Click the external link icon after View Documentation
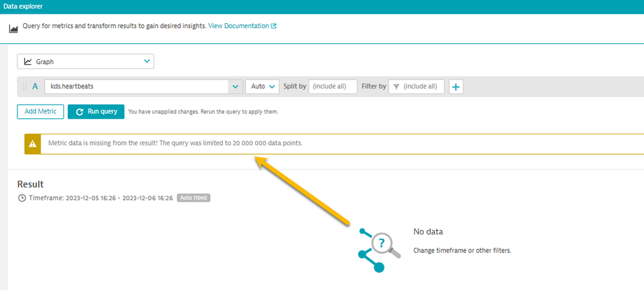The width and height of the screenshot is (644, 290). [274, 26]
